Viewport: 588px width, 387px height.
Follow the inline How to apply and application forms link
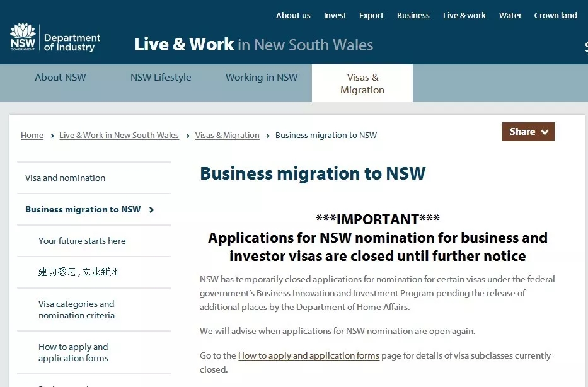pyautogui.click(x=309, y=355)
